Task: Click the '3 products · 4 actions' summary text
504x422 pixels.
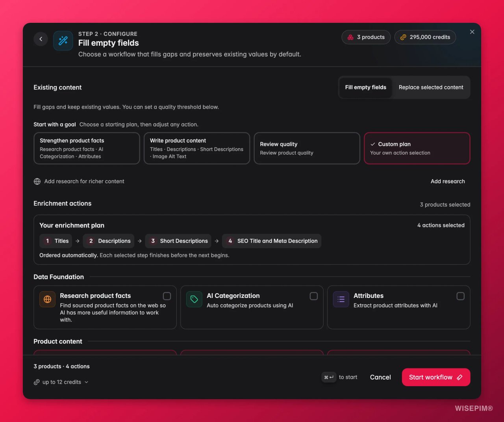Action: [61, 366]
